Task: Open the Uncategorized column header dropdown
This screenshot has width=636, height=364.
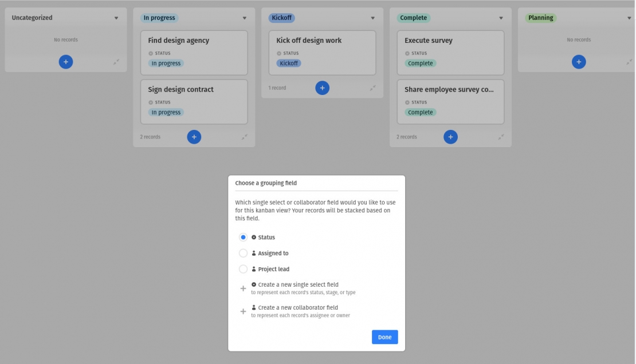Action: click(x=116, y=18)
